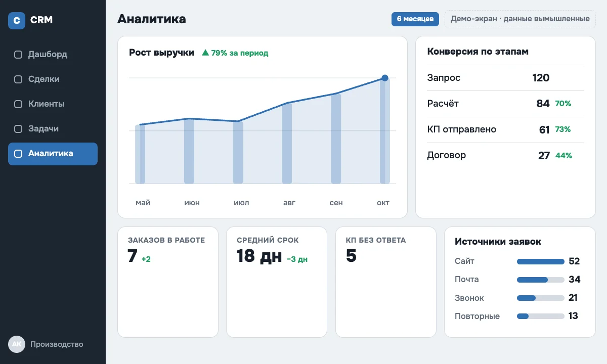Click the Почта source label
The height and width of the screenshot is (364, 607).
[x=466, y=280]
